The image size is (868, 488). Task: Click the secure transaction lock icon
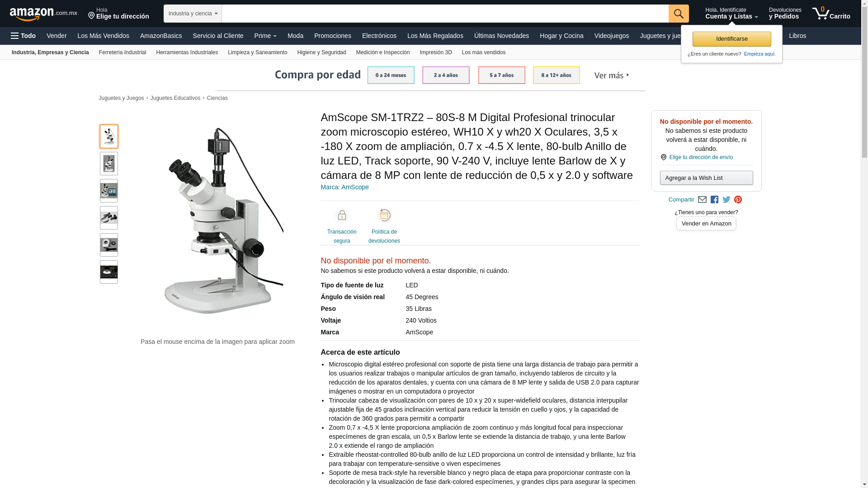pyautogui.click(x=342, y=216)
